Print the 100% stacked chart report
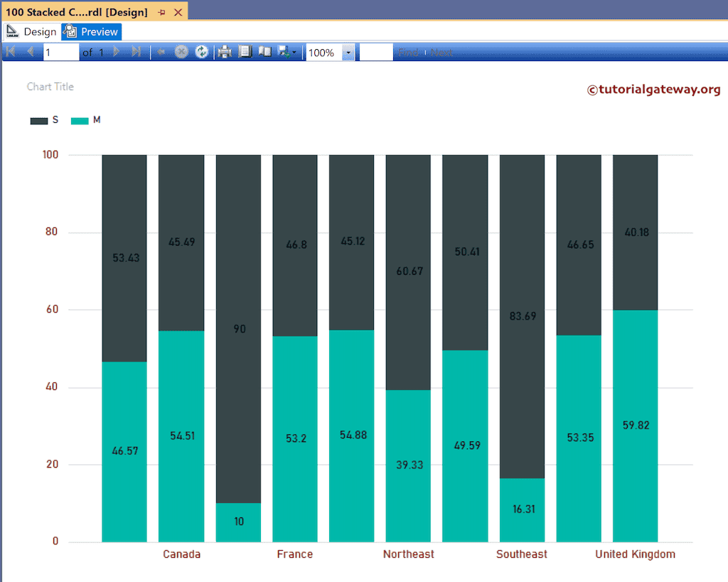 pos(224,52)
